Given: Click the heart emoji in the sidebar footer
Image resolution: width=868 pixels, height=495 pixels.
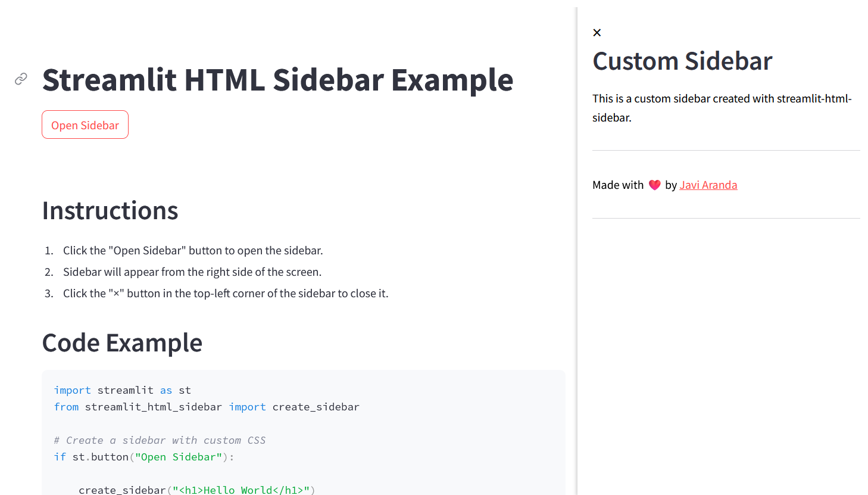Looking at the screenshot, I should 654,185.
